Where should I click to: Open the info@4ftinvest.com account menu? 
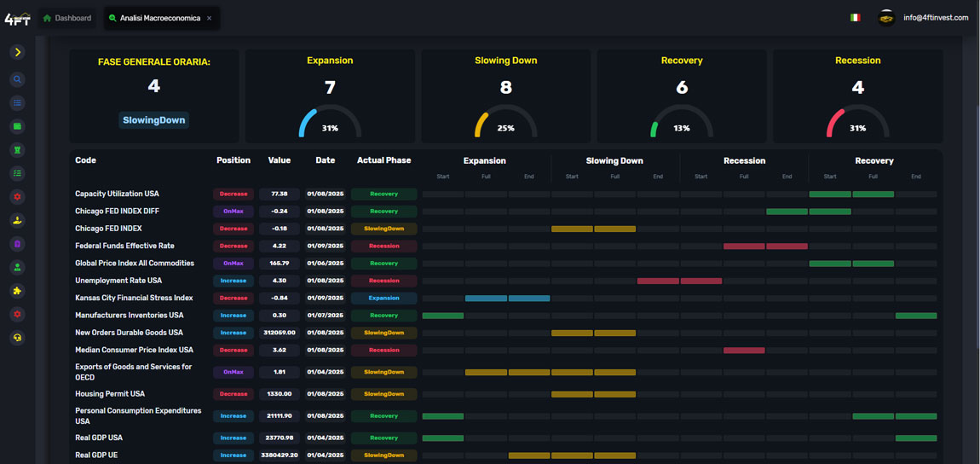[x=935, y=18]
